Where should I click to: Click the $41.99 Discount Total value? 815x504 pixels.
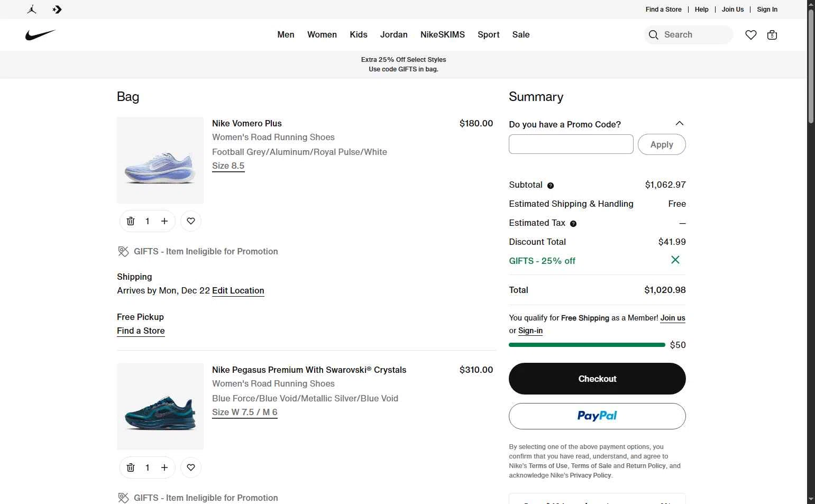tap(672, 242)
